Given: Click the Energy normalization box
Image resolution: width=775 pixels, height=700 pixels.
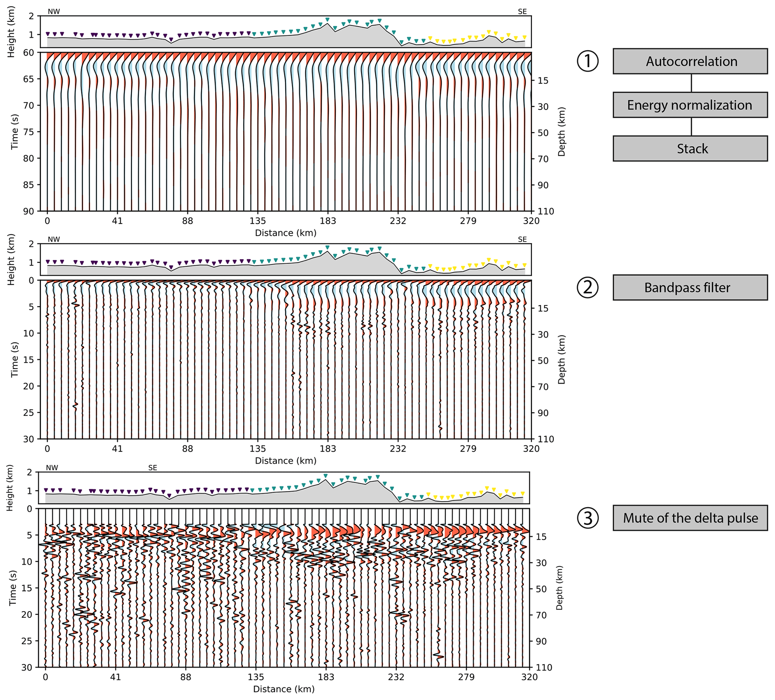Looking at the screenshot, I should pos(690,105).
